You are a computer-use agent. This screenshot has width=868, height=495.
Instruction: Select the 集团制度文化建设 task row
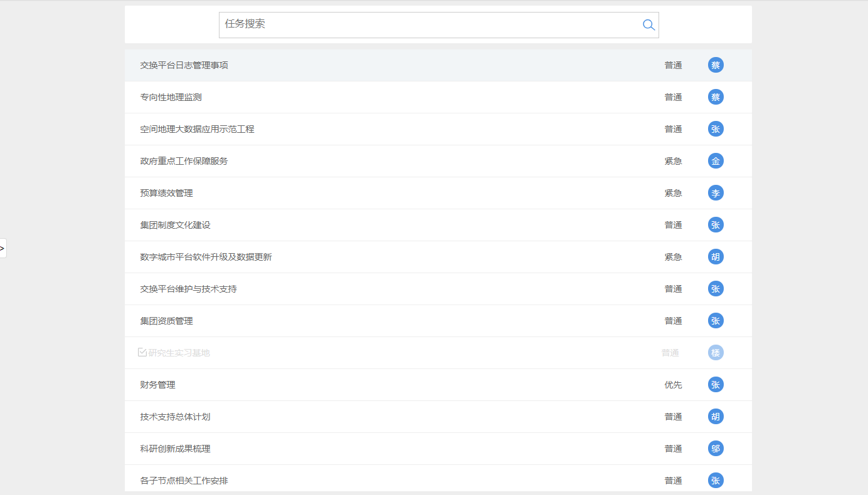pyautogui.click(x=176, y=225)
